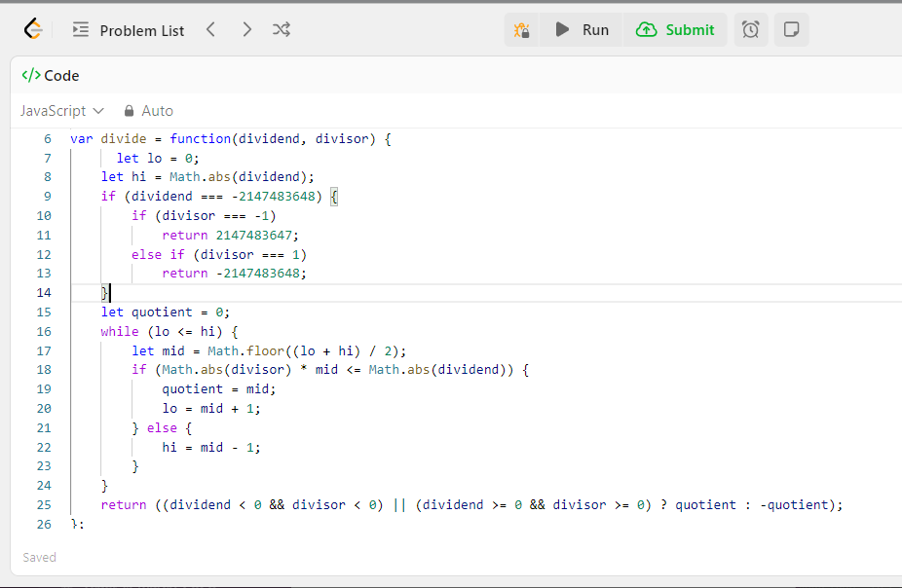Run the code
902x588 pixels.
tap(582, 30)
